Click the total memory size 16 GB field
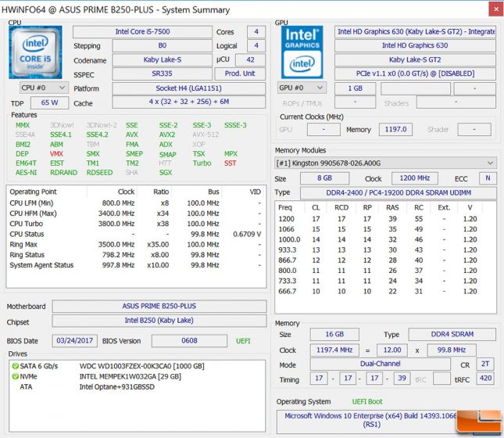This screenshot has height=438, width=504. click(334, 335)
